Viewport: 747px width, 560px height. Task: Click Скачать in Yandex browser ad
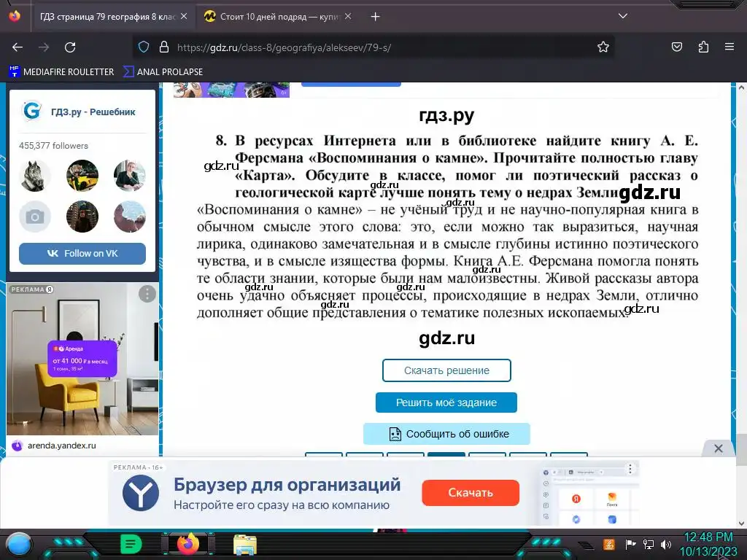coord(471,492)
